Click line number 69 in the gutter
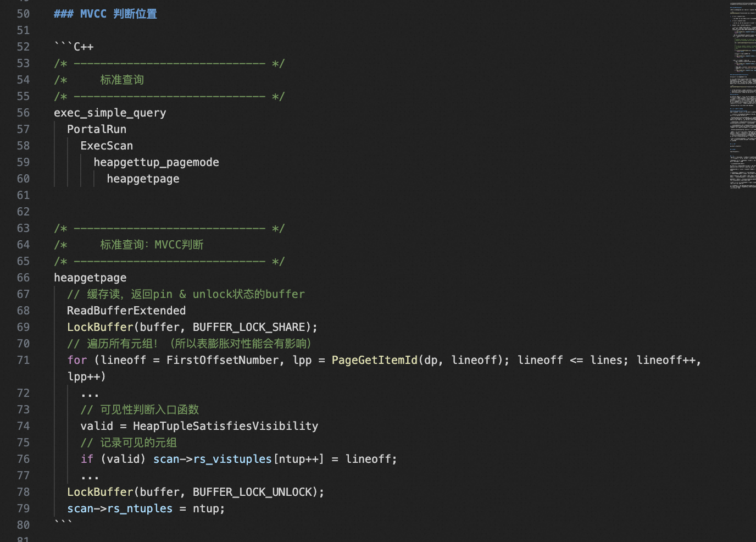The width and height of the screenshot is (756, 542). [23, 327]
